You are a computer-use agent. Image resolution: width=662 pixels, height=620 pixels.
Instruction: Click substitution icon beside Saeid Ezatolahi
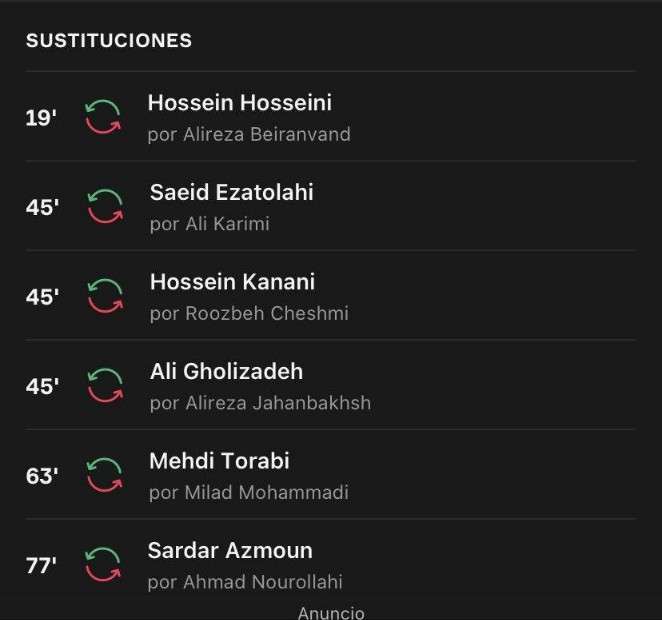104,206
